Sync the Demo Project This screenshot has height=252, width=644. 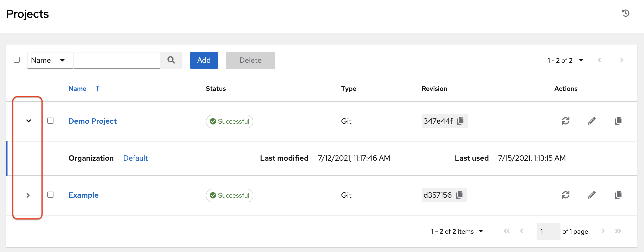click(566, 121)
